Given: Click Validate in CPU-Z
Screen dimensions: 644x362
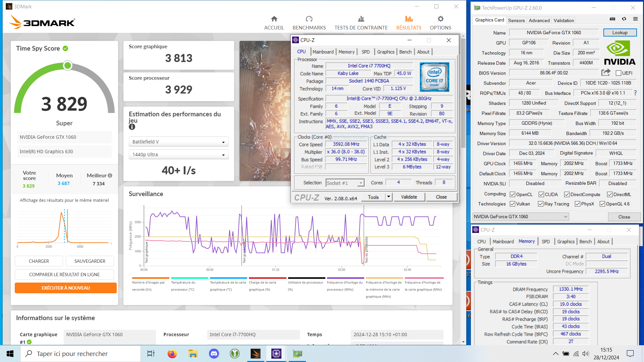Looking at the screenshot, I should (409, 197).
